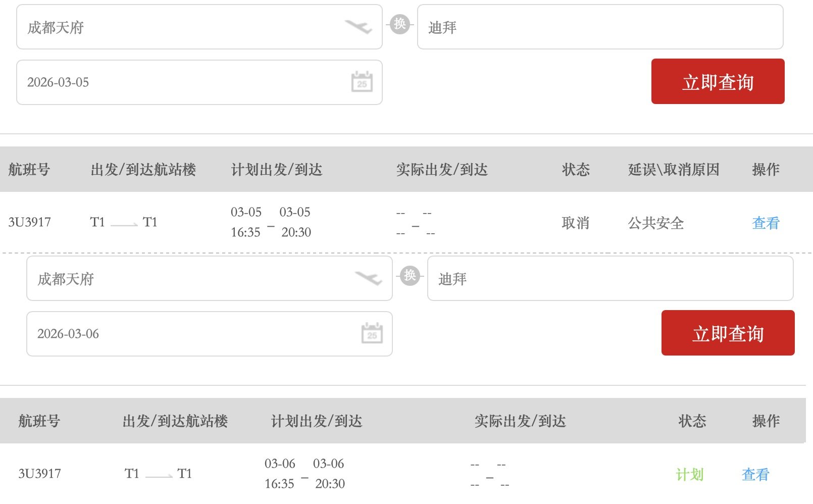This screenshot has height=504, width=813.
Task: Select the 2026-03-05 date input field
Action: [182, 82]
